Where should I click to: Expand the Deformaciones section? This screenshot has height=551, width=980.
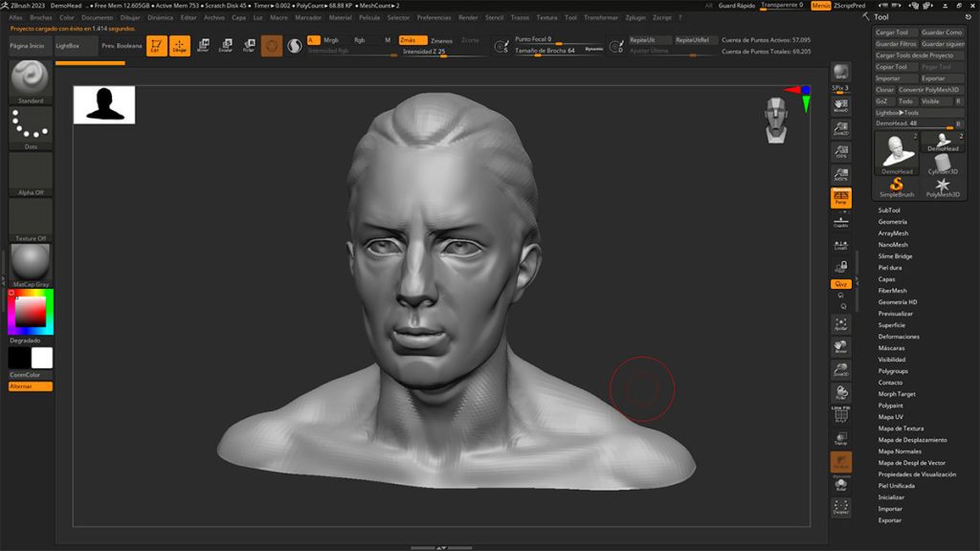[x=898, y=337]
